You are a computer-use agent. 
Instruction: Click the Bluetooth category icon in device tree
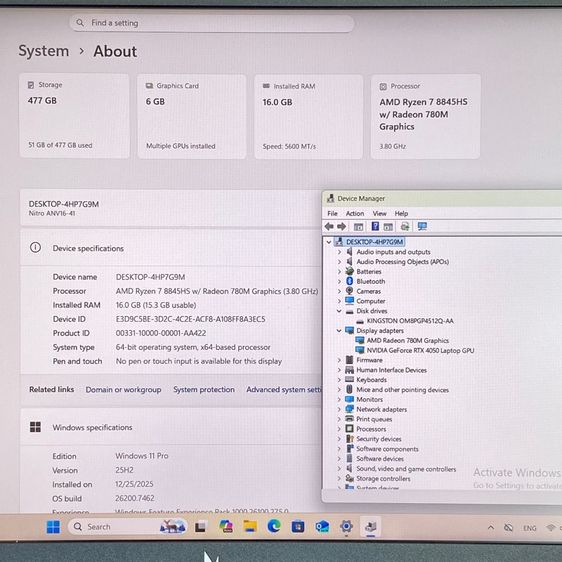[349, 281]
